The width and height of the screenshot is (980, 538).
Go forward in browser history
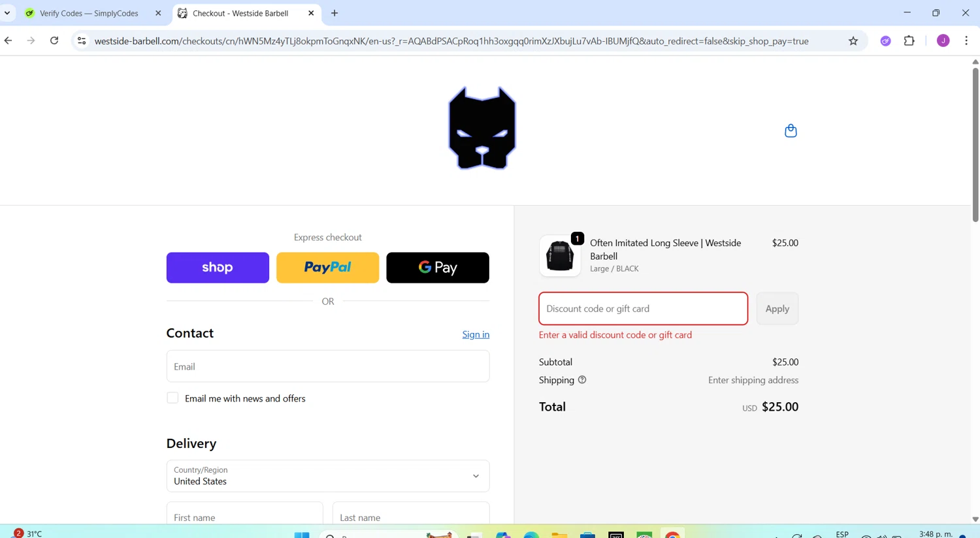[31, 41]
